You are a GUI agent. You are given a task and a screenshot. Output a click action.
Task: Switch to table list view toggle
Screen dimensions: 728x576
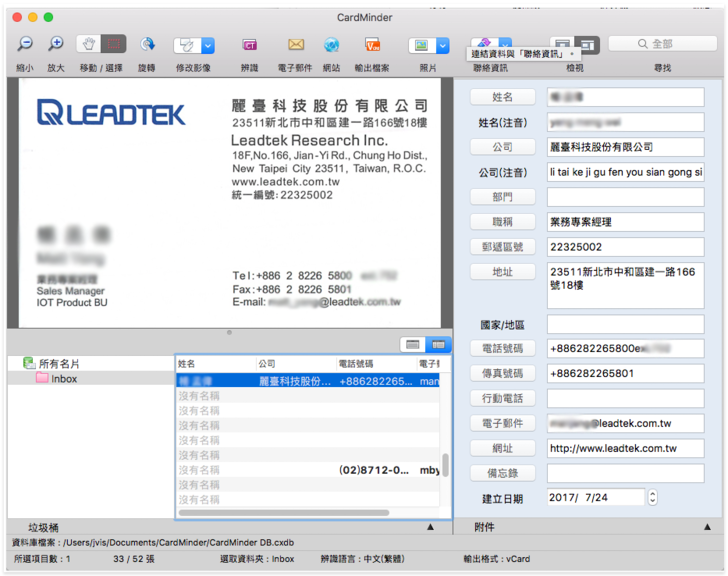coord(436,344)
